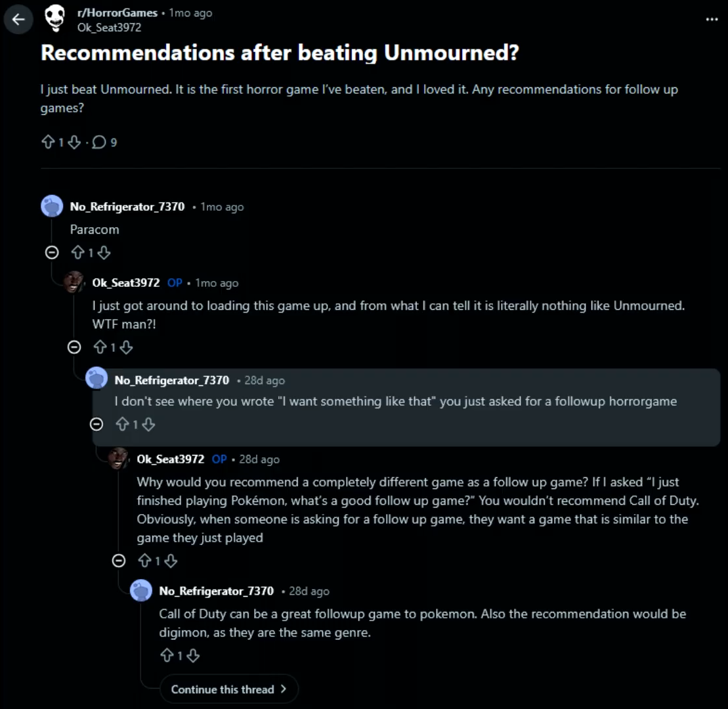The width and height of the screenshot is (728, 709).
Task: Upvote the main post
Action: tap(48, 142)
